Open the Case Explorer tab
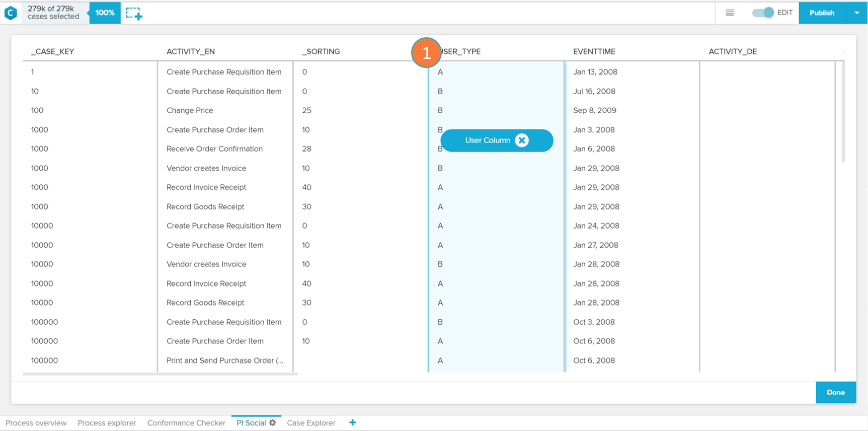 pyautogui.click(x=311, y=423)
